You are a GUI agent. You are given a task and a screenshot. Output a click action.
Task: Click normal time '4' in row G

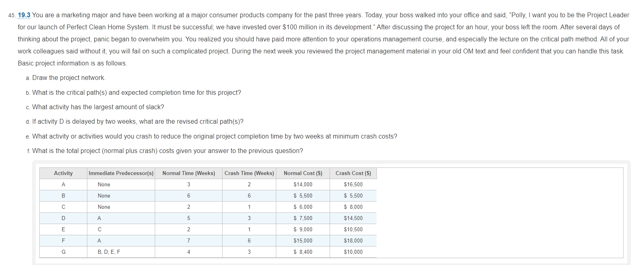[188, 252]
